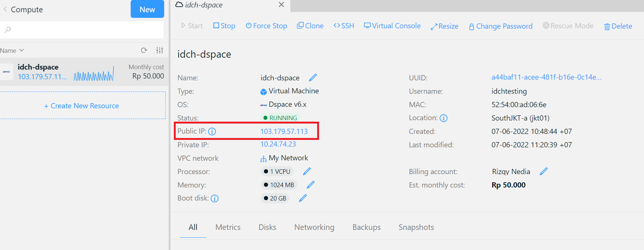Edit the Billing account pencil icon
This screenshot has height=250, width=644.
pyautogui.click(x=543, y=172)
